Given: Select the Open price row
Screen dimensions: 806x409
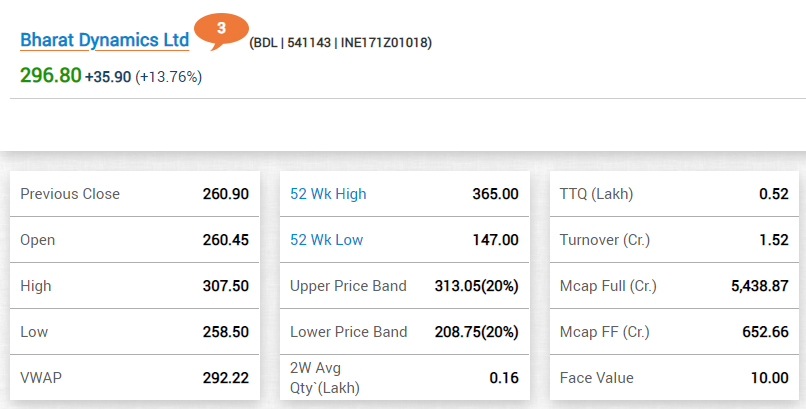Looking at the screenshot, I should tap(135, 239).
